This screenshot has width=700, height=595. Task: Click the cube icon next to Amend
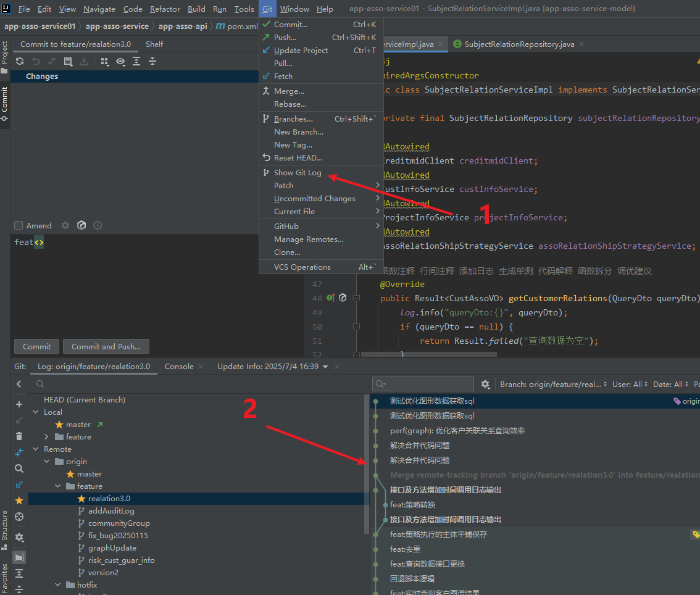pos(81,225)
